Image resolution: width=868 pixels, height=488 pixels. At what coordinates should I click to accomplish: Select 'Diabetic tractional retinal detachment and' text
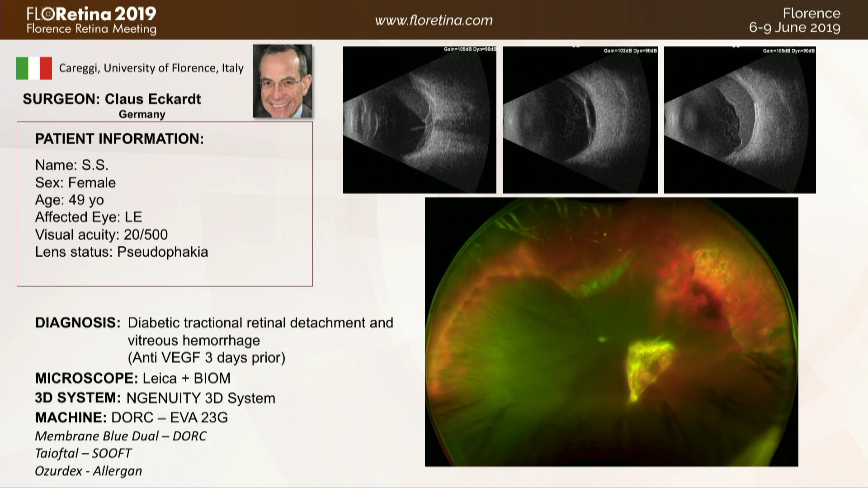tap(260, 323)
